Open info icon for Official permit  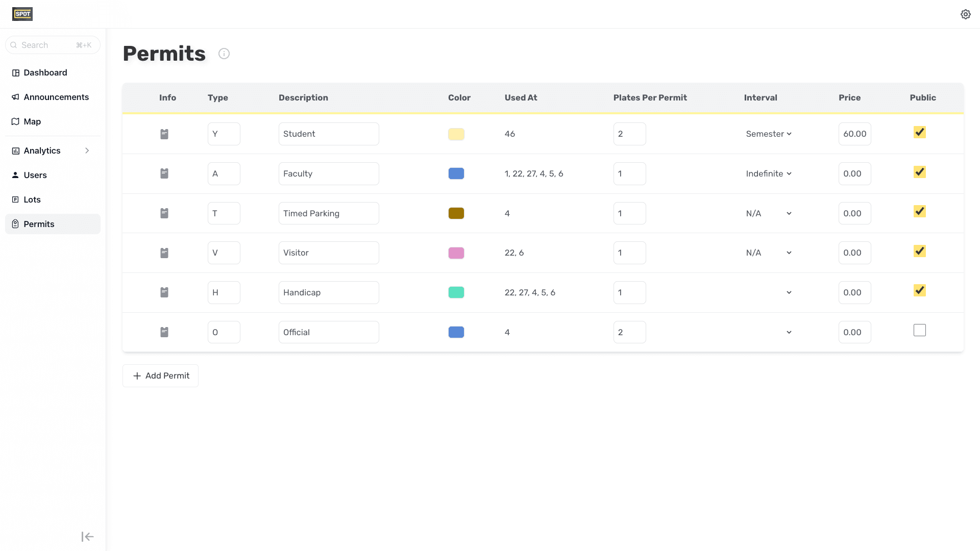[x=164, y=332]
